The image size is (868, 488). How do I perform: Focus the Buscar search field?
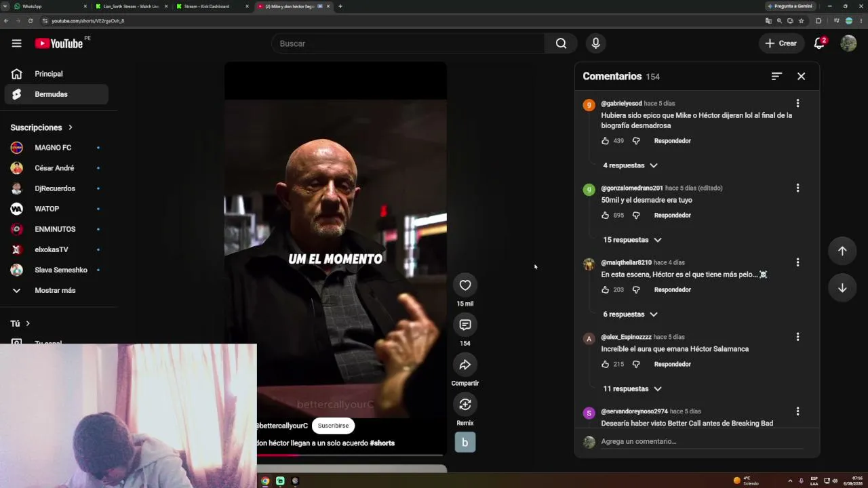click(x=408, y=43)
